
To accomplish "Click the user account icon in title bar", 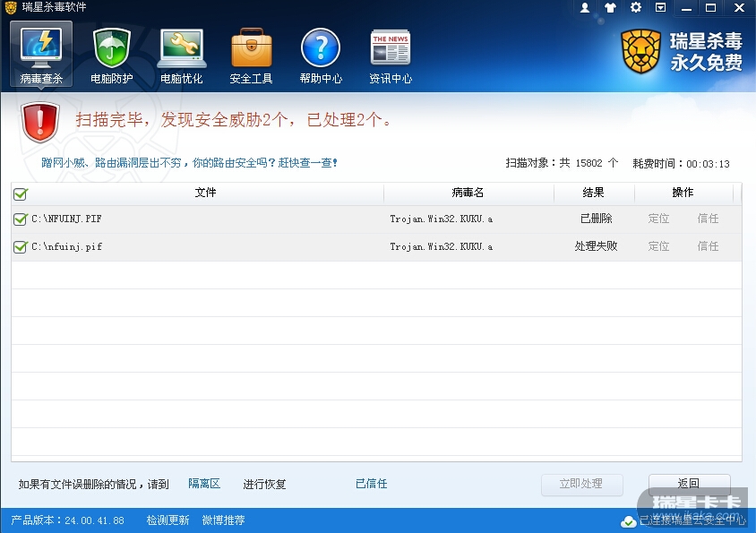I will [x=585, y=8].
